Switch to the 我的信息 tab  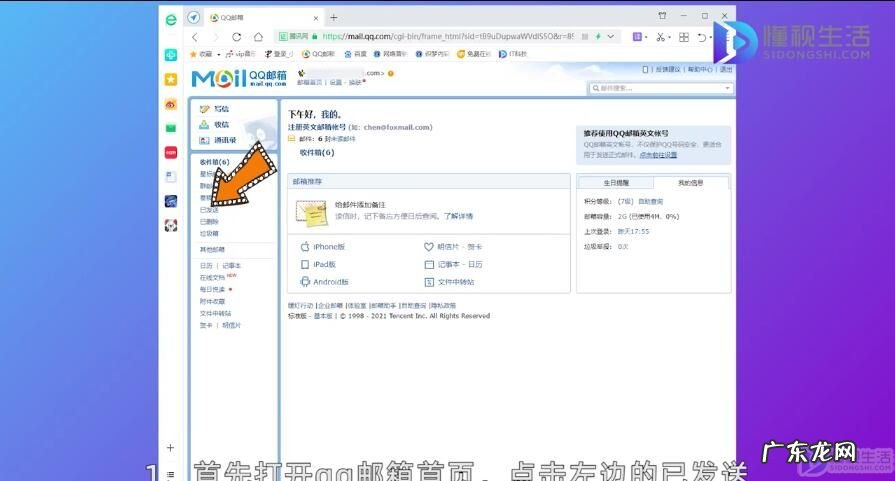click(691, 183)
